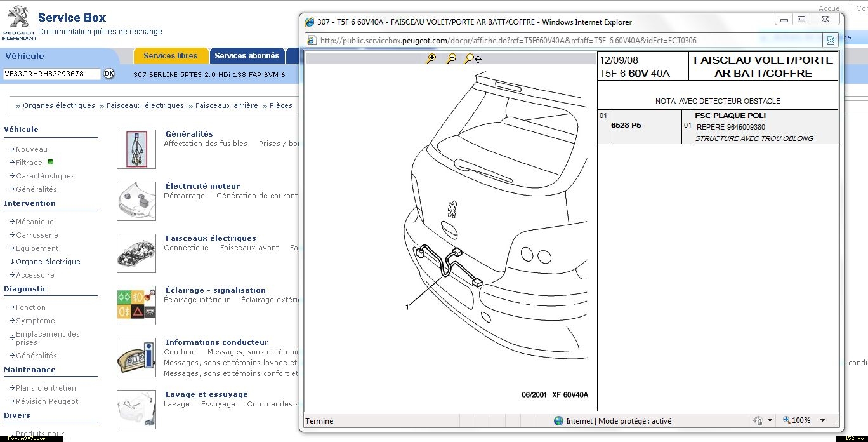The height and width of the screenshot is (442, 868).
Task: Click the Accueil link at top right
Action: pos(831,8)
